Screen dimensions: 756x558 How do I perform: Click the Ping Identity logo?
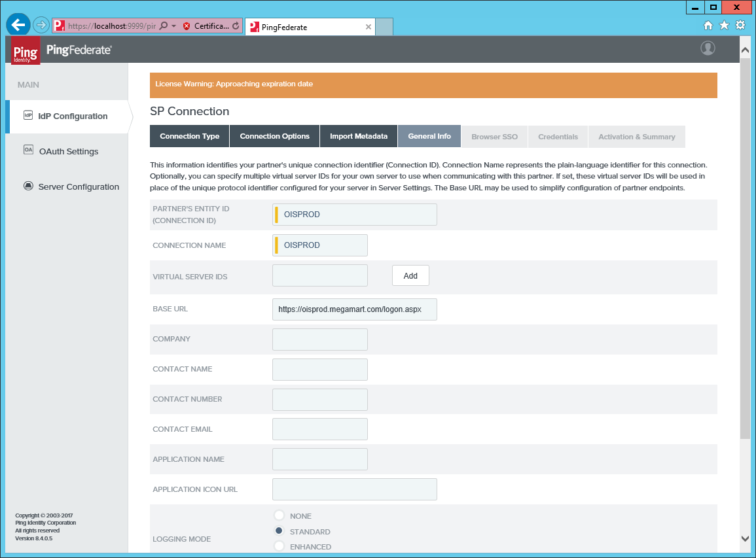(x=26, y=50)
